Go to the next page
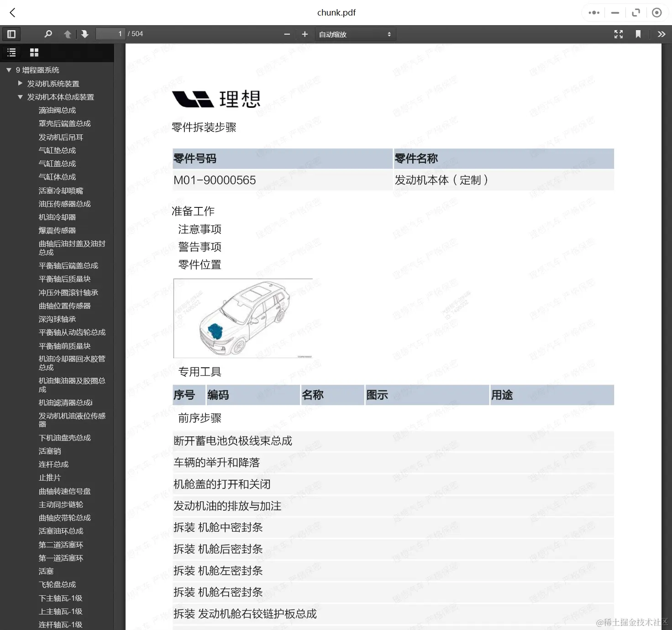Screen dimensions: 672x630 pos(85,34)
